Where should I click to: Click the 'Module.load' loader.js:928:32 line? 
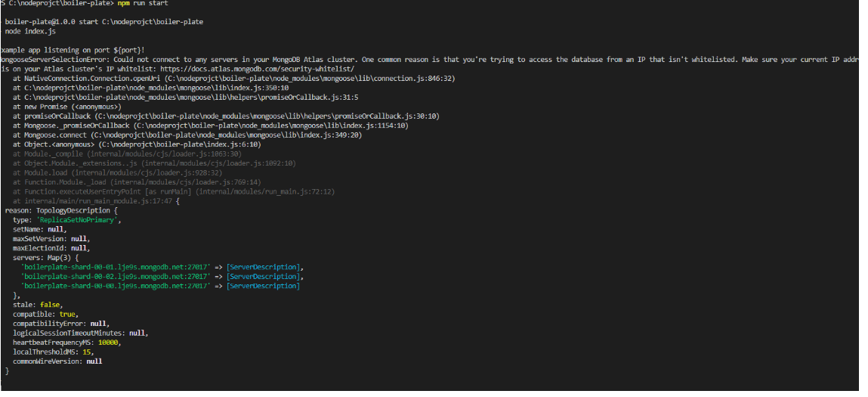pyautogui.click(x=117, y=173)
